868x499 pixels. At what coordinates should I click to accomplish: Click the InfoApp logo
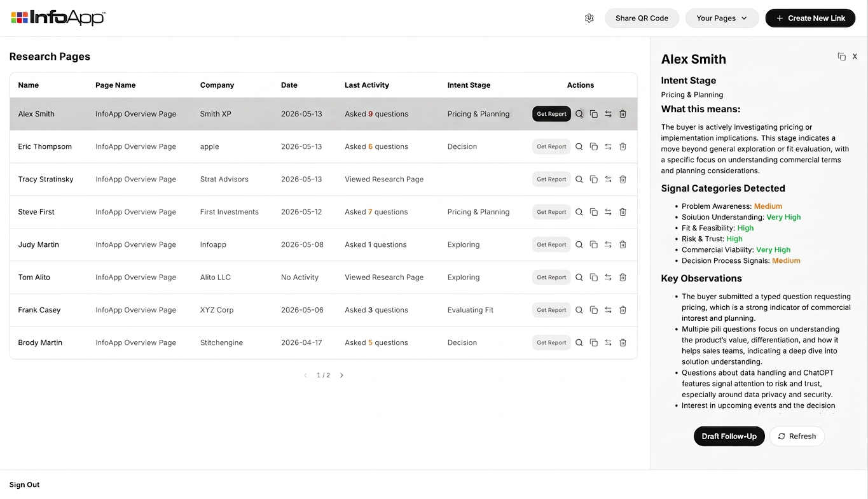[58, 18]
